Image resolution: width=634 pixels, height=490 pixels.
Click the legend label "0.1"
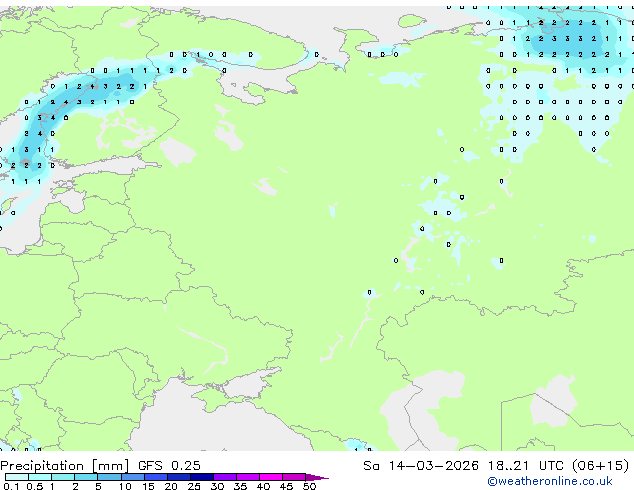[11, 486]
